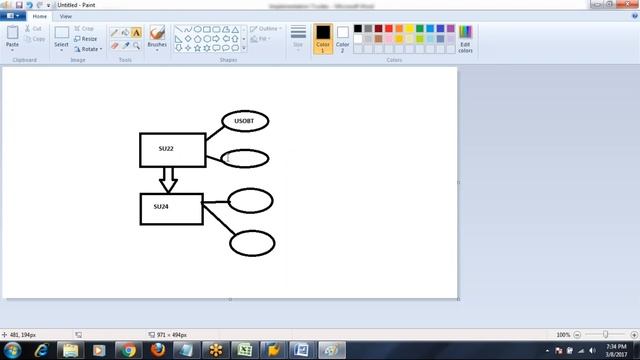Image resolution: width=640 pixels, height=360 pixels.
Task: Select the Fill with color bucket tool
Action: click(125, 33)
